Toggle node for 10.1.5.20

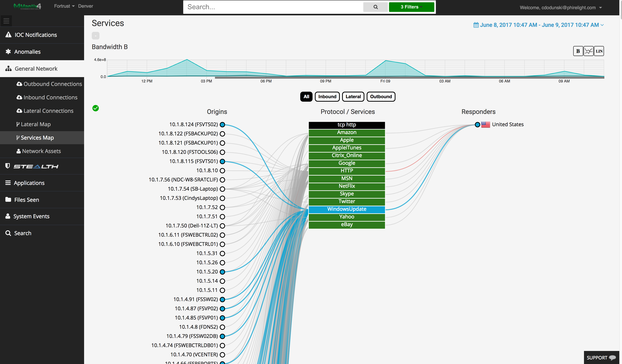[x=222, y=272]
